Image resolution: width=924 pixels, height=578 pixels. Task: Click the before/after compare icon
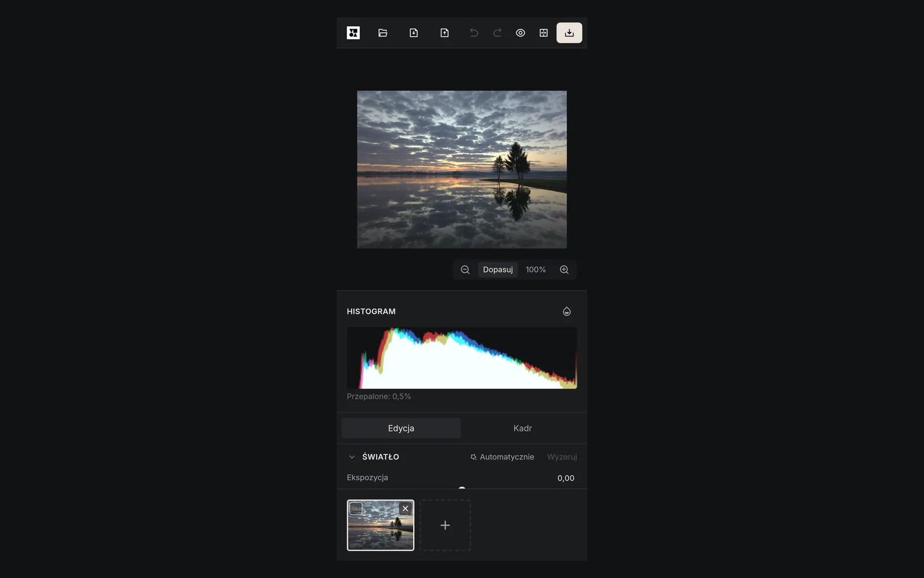[x=543, y=33]
